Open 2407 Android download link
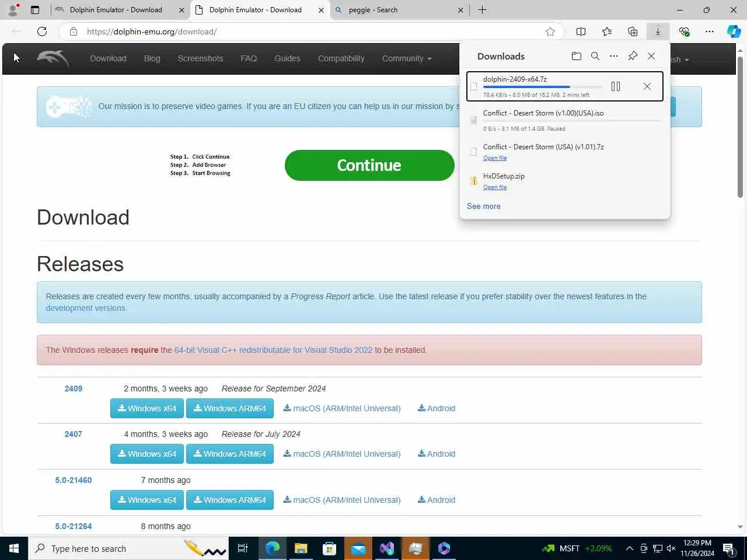This screenshot has height=560, width=747. (x=437, y=454)
